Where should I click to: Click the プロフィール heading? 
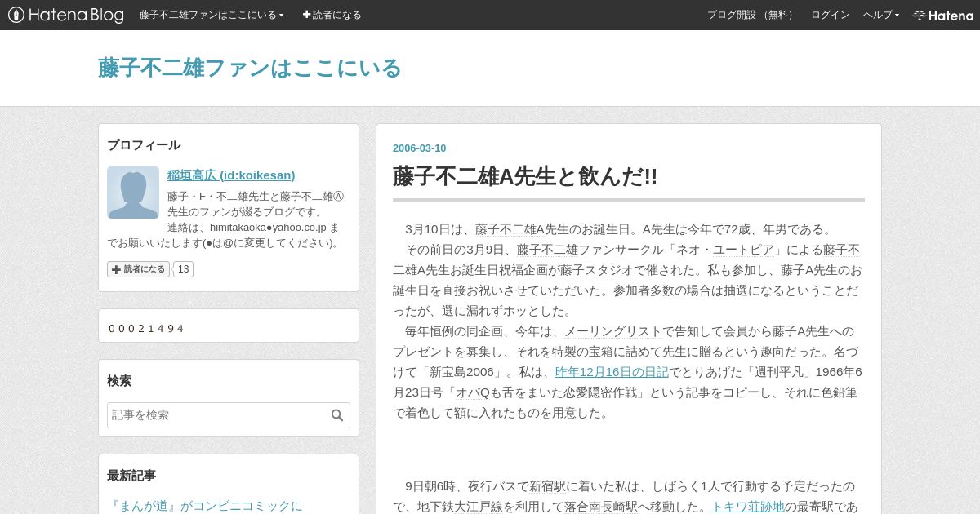coord(144,145)
